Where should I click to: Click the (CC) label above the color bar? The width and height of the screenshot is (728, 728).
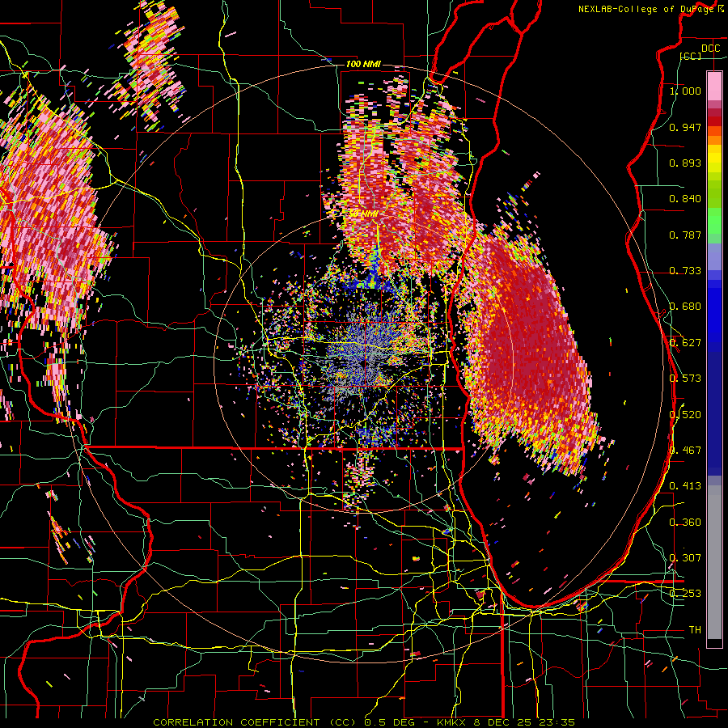click(690, 56)
